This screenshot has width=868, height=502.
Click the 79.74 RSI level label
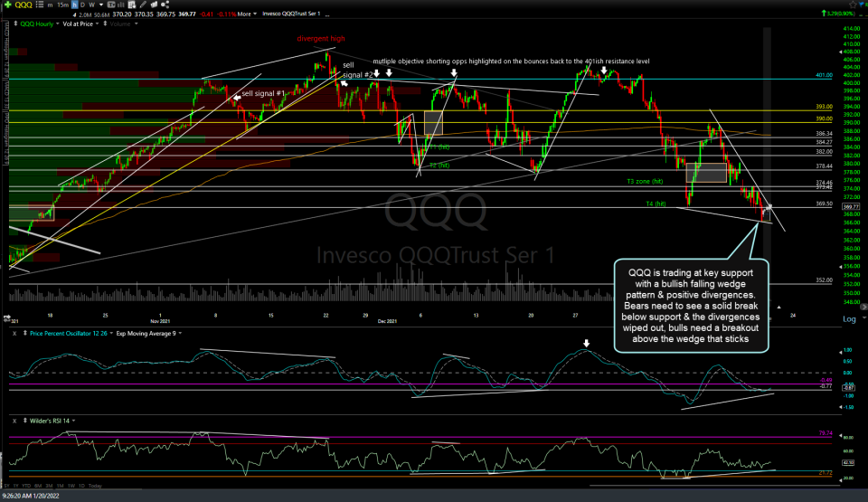tap(826, 433)
